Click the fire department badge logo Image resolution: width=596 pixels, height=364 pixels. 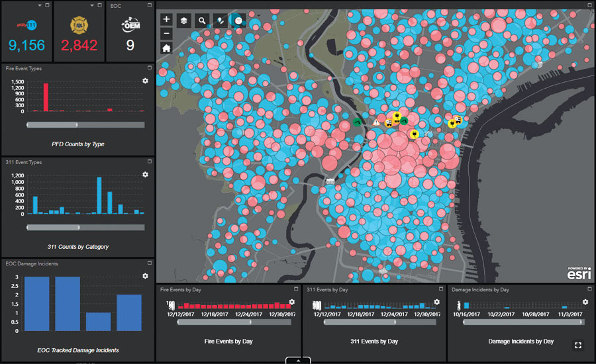[x=79, y=25]
